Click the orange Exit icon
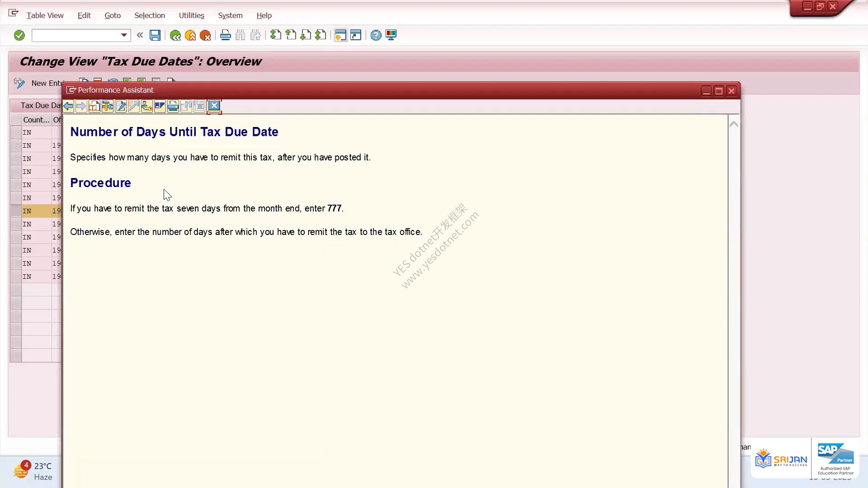The image size is (868, 488). click(x=190, y=35)
